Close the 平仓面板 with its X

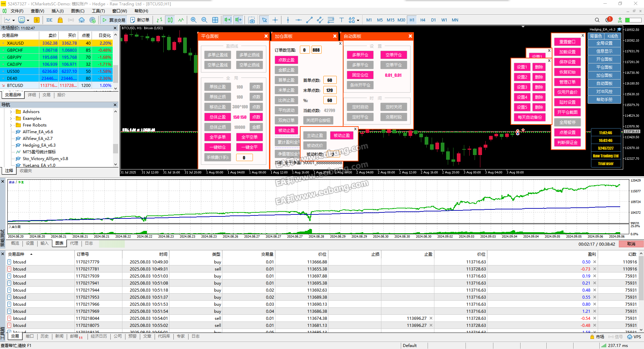(266, 36)
